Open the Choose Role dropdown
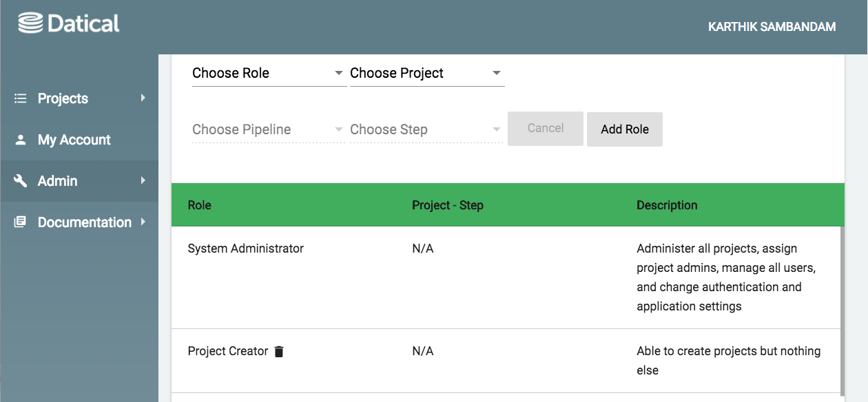This screenshot has width=868, height=402. click(268, 74)
